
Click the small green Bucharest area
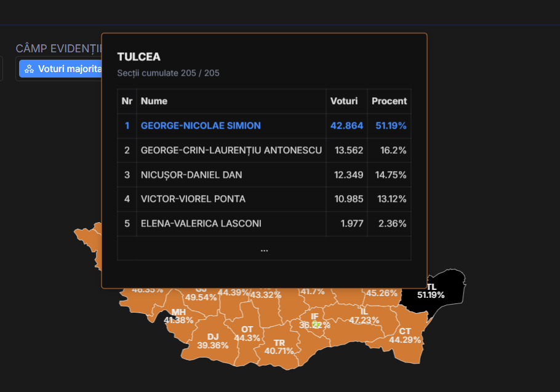pyautogui.click(x=316, y=324)
